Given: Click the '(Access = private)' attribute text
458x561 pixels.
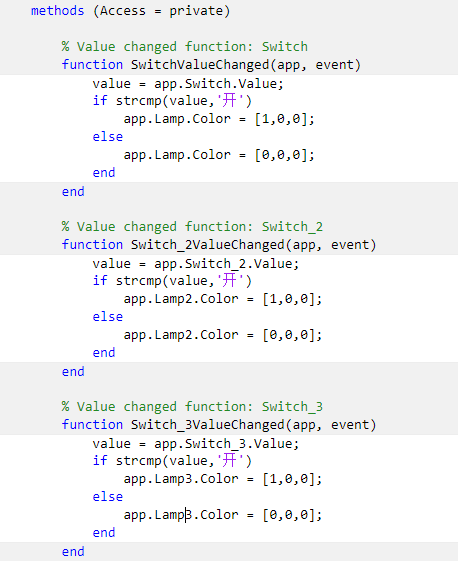Looking at the screenshot, I should tap(161, 11).
